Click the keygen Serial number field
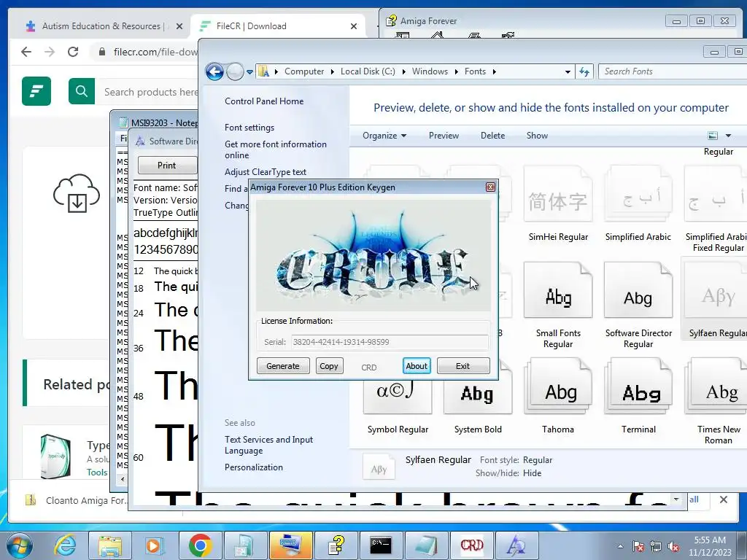The image size is (747, 560). [x=390, y=342]
